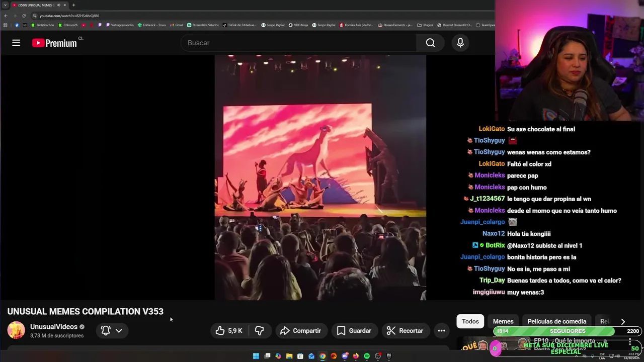Expand the tab search dropdown arrow

5,5
